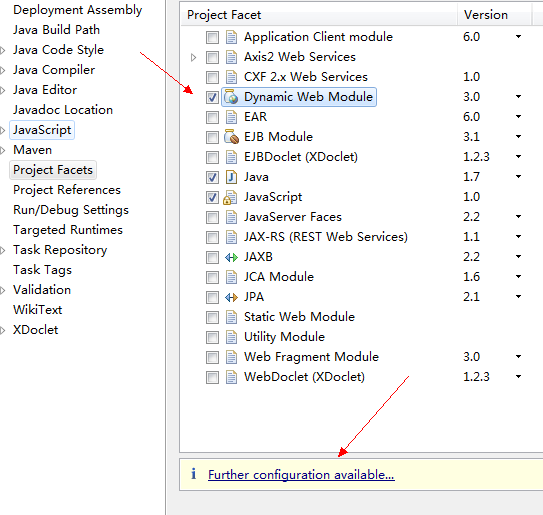Enable the EJB Module checkbox
The height and width of the screenshot is (515, 543).
[212, 137]
